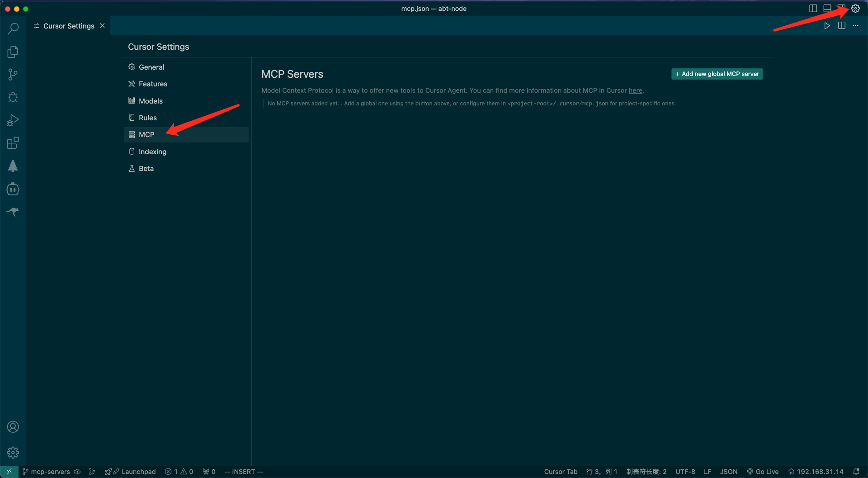The height and width of the screenshot is (478, 868).
Task: Click the notifications bell in status bar
Action: pyautogui.click(x=856, y=472)
